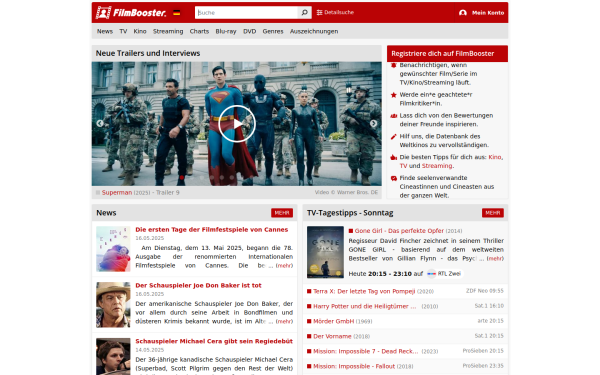Click the Mein Konto user icon
Image resolution: width=600 pixels, height=375 pixels.
point(463,13)
